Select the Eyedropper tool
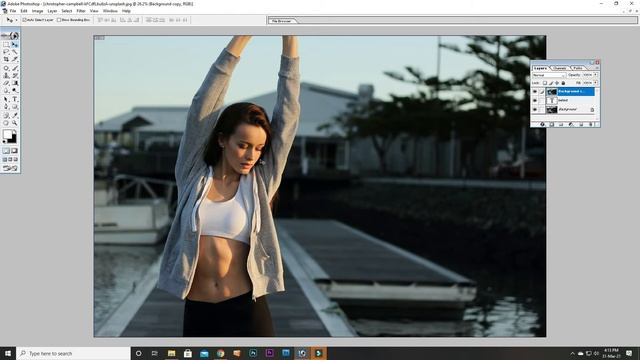The width and height of the screenshot is (640, 360). pos(15,115)
